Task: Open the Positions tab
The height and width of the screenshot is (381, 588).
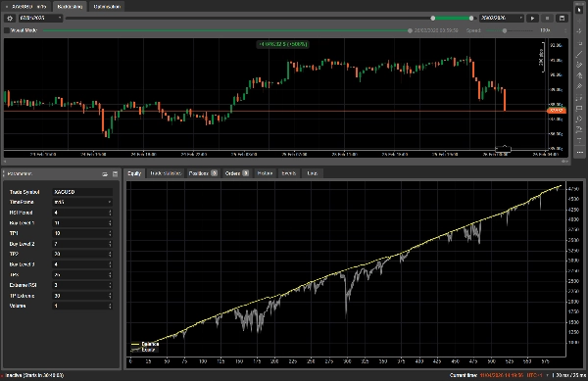Action: coord(203,173)
